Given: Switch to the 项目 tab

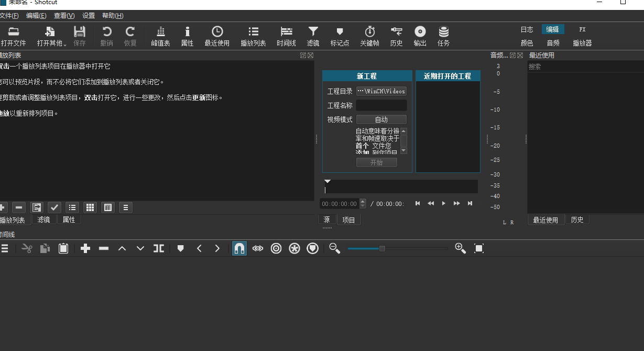Looking at the screenshot, I should coord(349,219).
